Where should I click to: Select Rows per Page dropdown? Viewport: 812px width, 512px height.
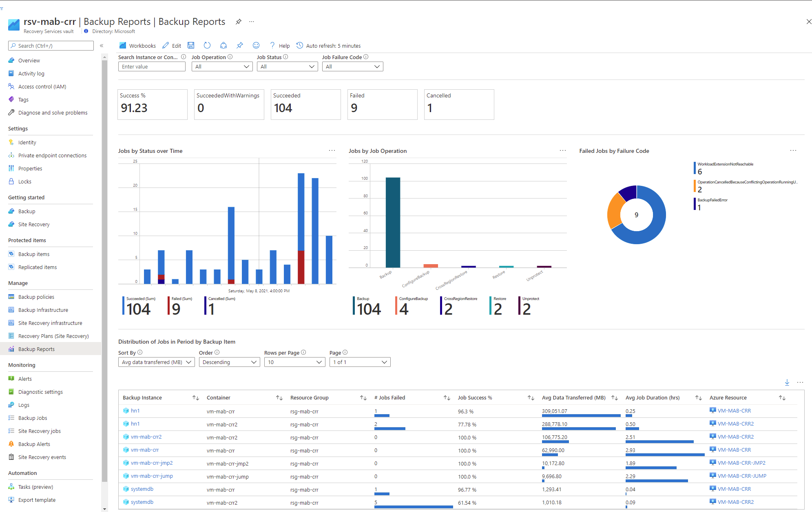294,362
